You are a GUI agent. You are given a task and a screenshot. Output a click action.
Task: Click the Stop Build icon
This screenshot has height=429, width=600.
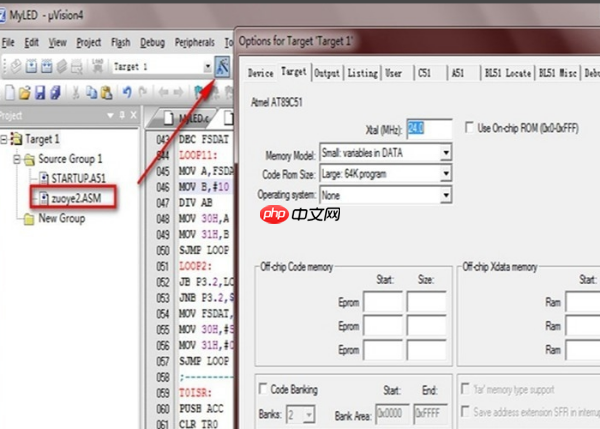pyautogui.click(x=77, y=67)
